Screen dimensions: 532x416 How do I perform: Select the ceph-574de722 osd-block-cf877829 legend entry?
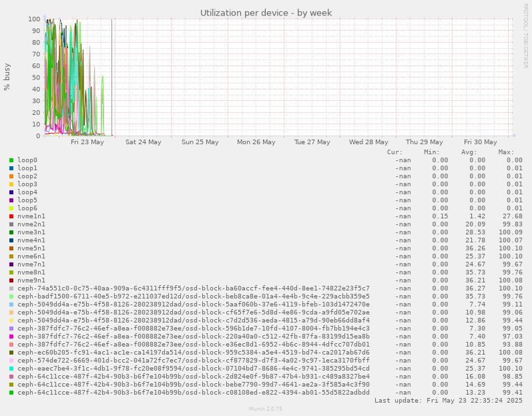coord(194,361)
